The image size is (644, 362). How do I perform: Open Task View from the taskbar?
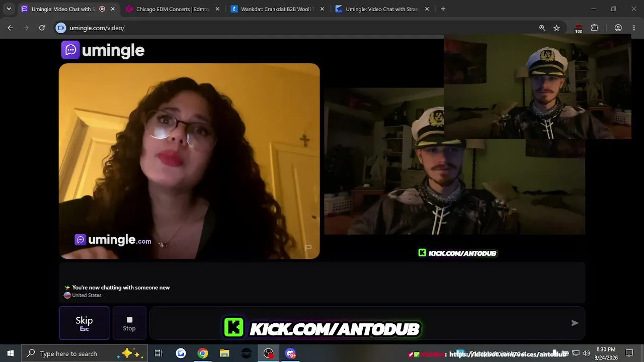tap(158, 353)
